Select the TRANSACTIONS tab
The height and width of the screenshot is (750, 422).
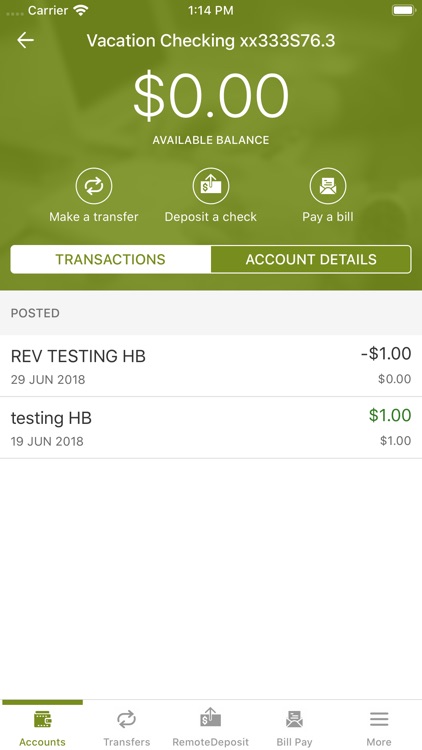click(x=111, y=259)
